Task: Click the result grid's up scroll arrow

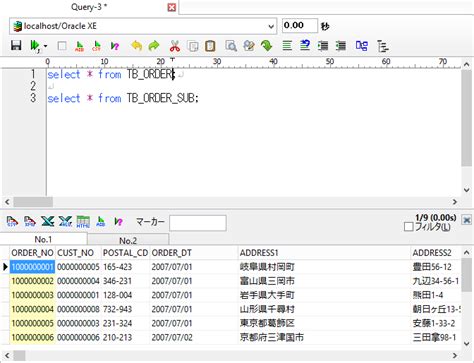Action: pyautogui.click(x=467, y=252)
